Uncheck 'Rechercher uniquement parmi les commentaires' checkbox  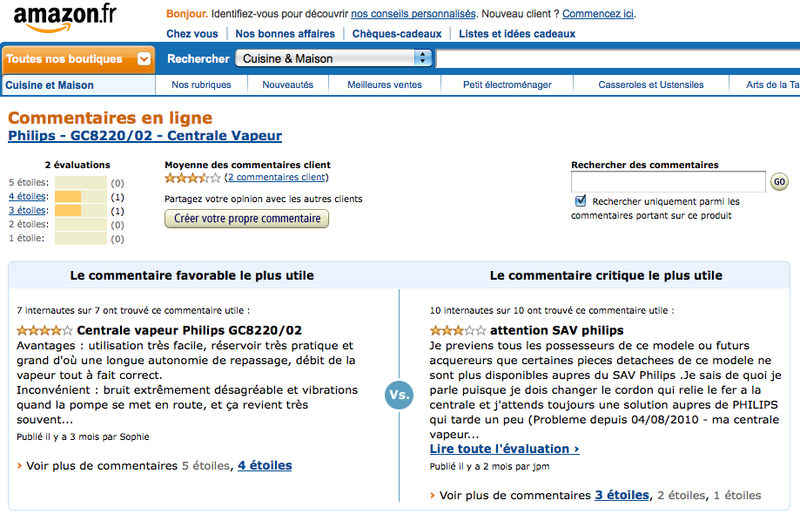pyautogui.click(x=581, y=201)
